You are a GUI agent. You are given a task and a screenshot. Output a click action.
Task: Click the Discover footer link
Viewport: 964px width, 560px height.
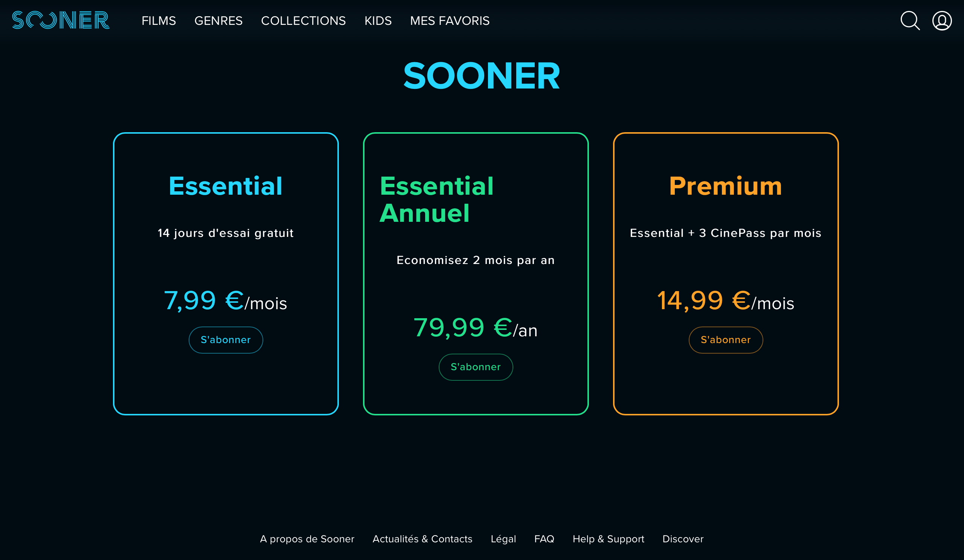(682, 539)
